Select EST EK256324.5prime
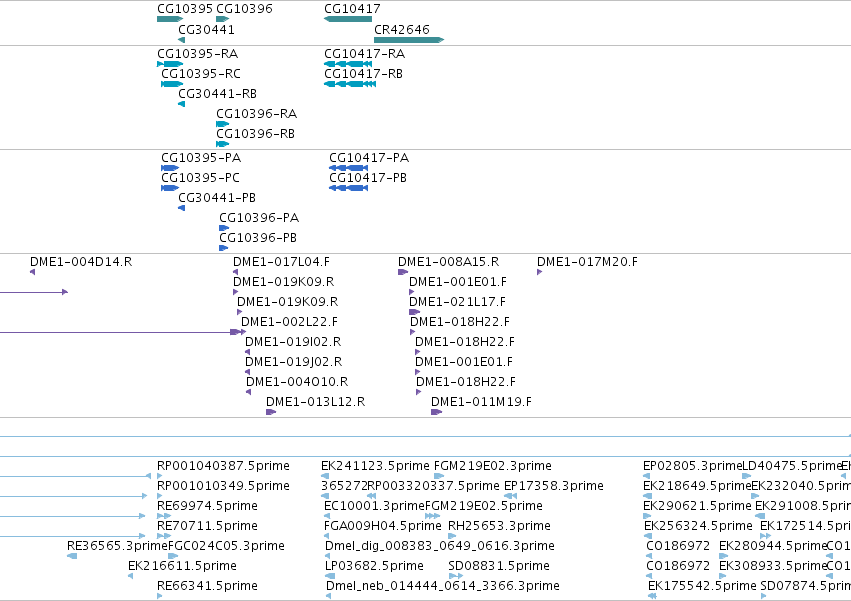 click(698, 527)
